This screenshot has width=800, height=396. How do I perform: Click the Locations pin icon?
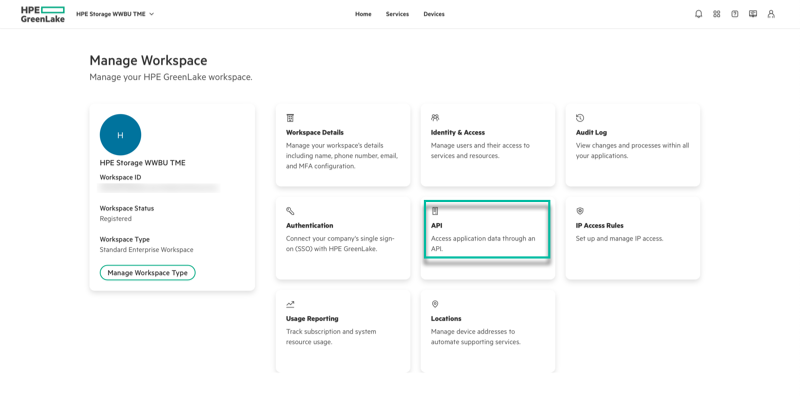tap(435, 304)
